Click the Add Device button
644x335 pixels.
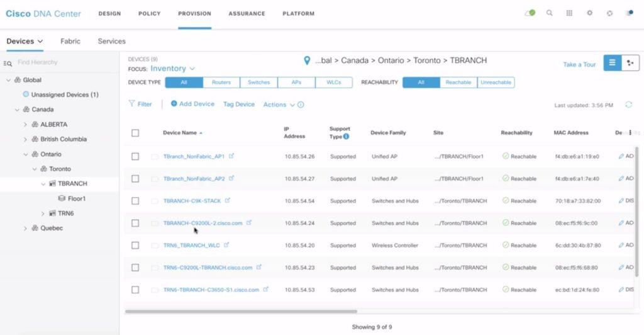[192, 104]
